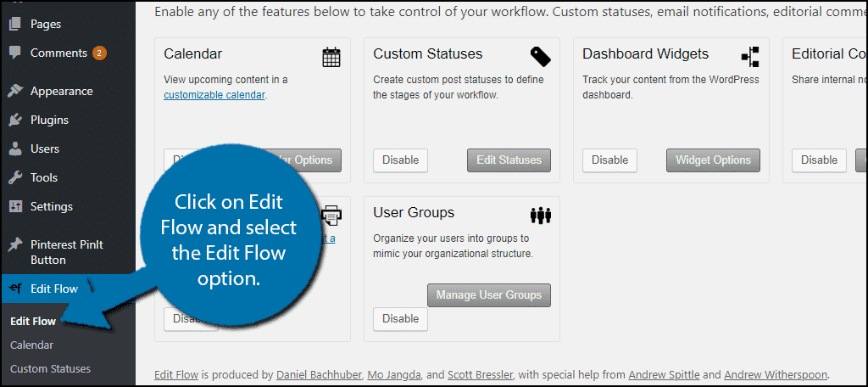
Task: Open the Pages admin menu
Action: 46,24
